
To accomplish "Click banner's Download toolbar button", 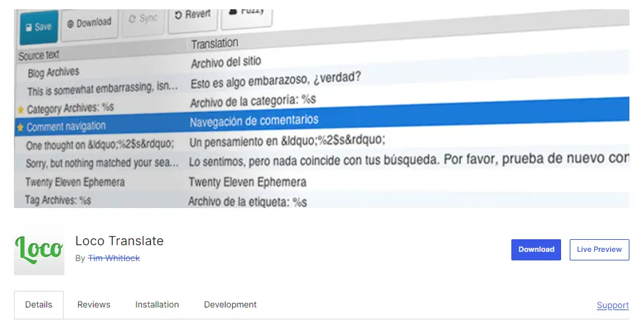I will point(90,23).
